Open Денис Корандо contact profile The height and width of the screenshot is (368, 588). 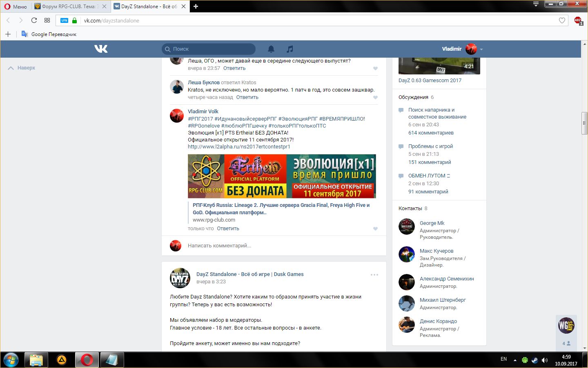point(438,321)
